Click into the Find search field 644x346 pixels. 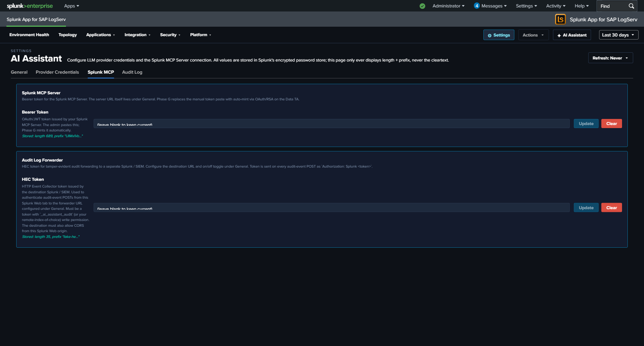613,6
